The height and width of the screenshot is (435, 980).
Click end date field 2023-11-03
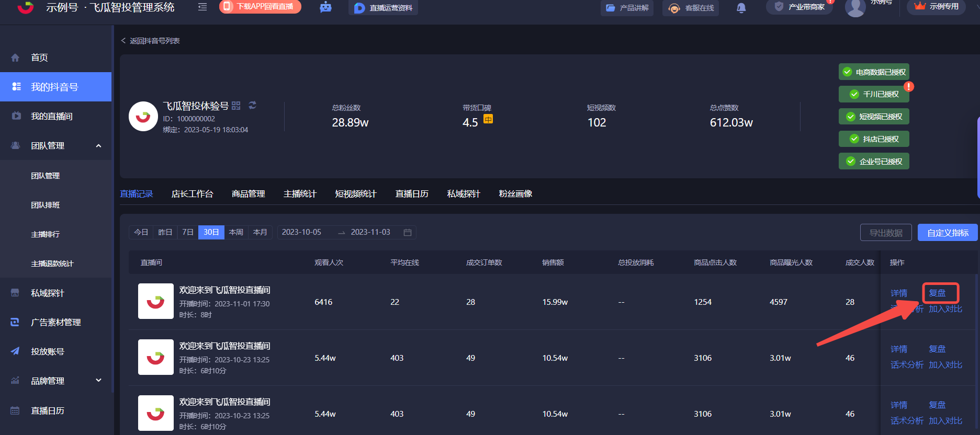pos(370,232)
